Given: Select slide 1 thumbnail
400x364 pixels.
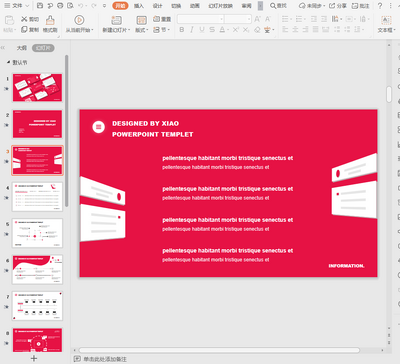Looking at the screenshot, I should (x=37, y=88).
